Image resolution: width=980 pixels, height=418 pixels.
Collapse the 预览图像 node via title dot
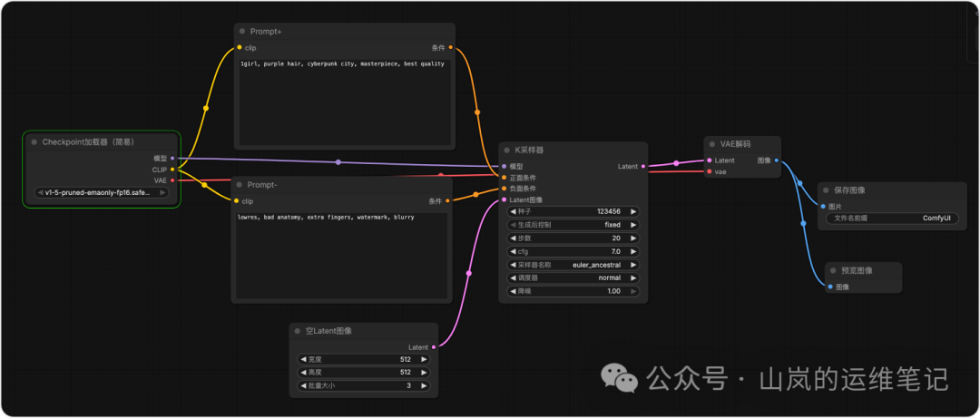click(x=832, y=270)
